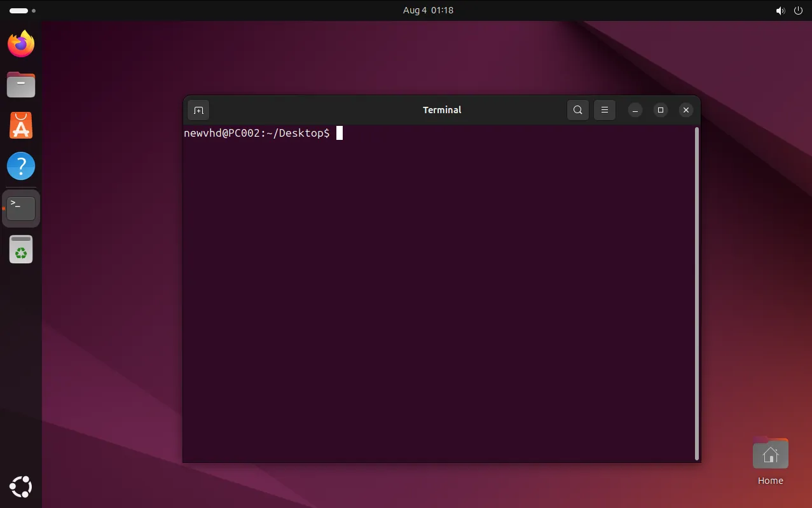Open the Files manager in dock
Screen dimensions: 812x508
21,85
